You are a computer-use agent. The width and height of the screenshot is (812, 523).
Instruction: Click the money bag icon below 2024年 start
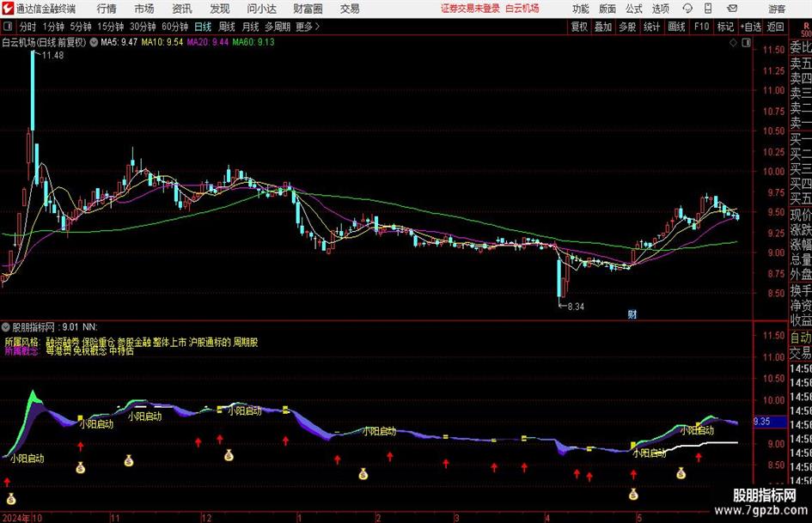tap(11, 499)
